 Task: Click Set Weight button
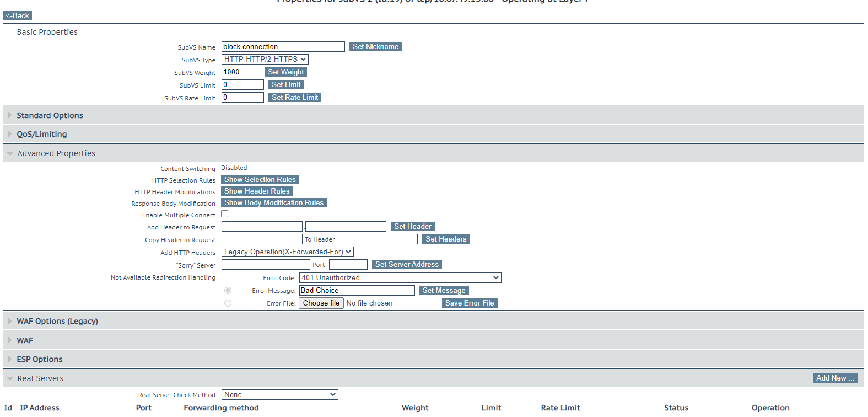(285, 72)
